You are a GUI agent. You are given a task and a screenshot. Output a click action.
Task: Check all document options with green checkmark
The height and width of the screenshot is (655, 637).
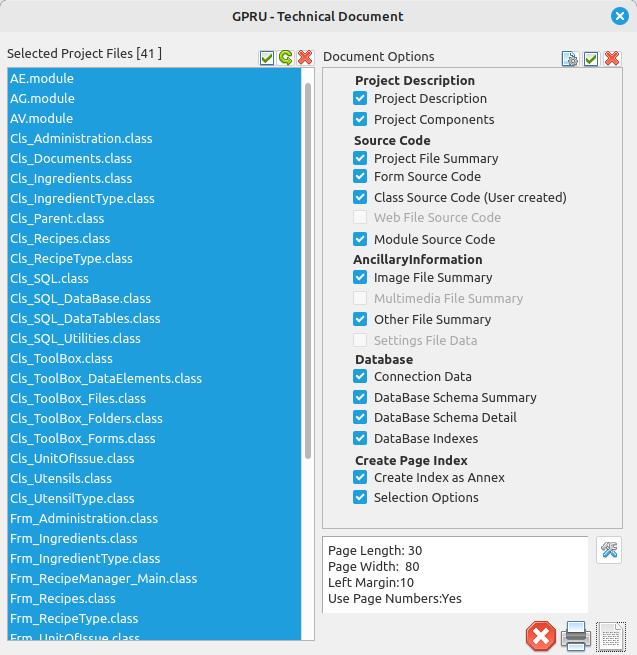point(591,59)
